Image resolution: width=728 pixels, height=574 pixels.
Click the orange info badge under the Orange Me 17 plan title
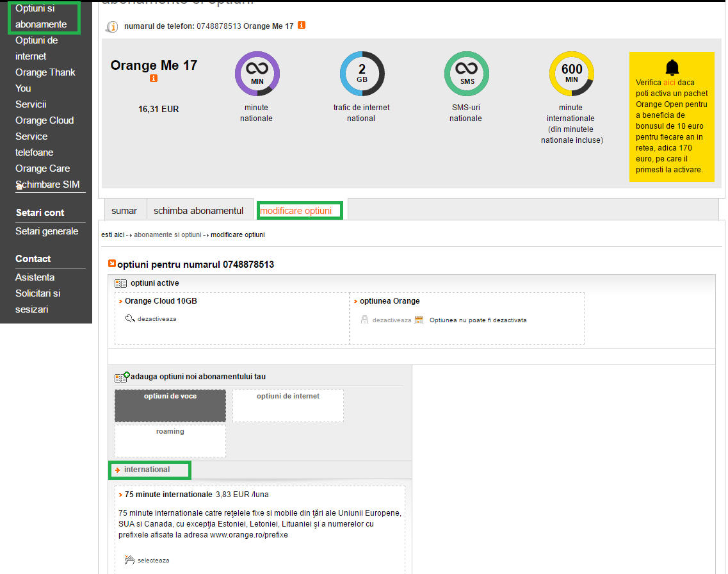point(154,79)
